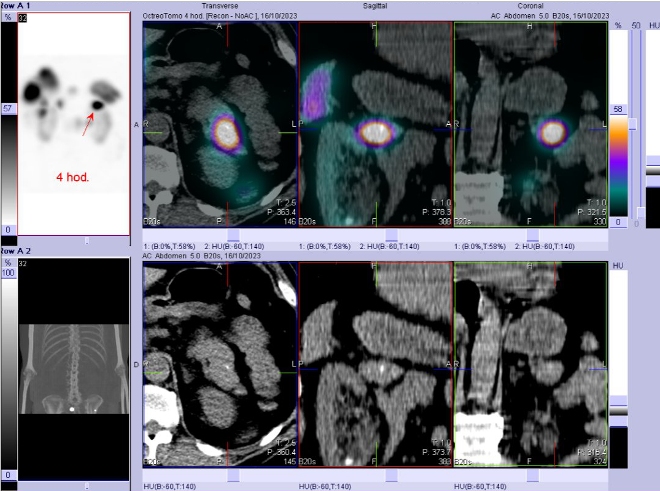This screenshot has width=660, height=491.
Task: Click the CT-only transverse image in lower row
Action: [x=220, y=365]
